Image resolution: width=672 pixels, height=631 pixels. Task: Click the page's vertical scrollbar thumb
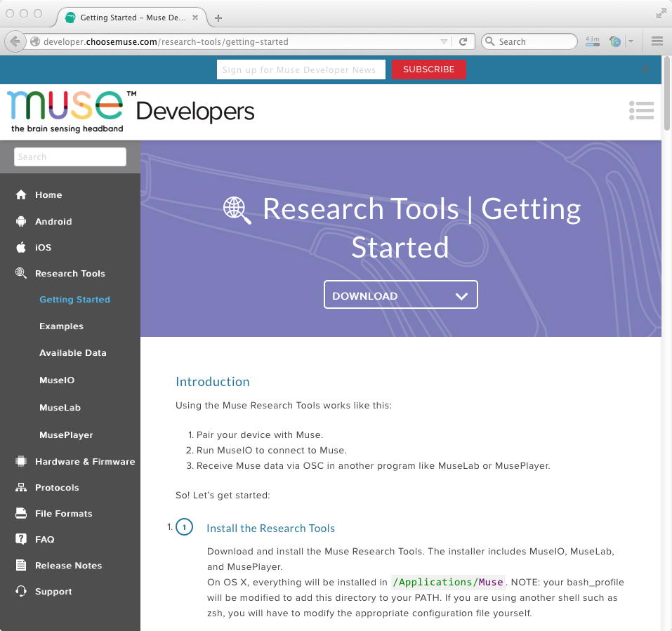pyautogui.click(x=666, y=93)
